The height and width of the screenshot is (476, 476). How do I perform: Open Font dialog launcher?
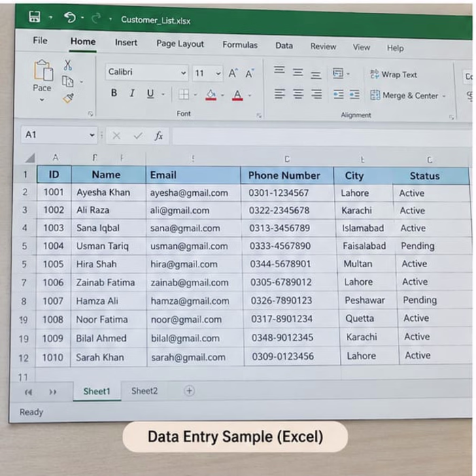coord(259,116)
